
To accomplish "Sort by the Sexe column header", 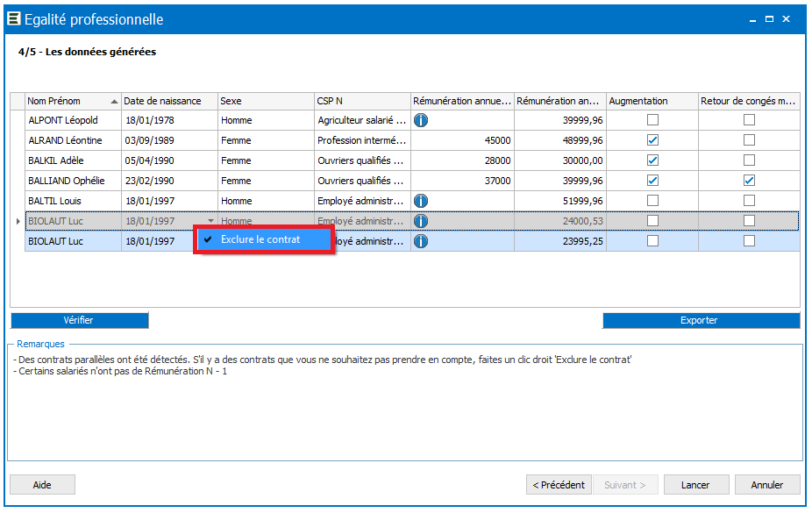I will click(266, 102).
